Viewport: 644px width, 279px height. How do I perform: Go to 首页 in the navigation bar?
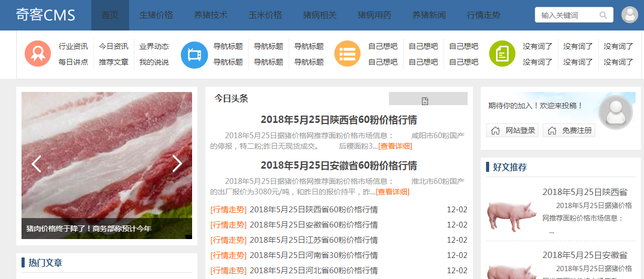pyautogui.click(x=110, y=15)
